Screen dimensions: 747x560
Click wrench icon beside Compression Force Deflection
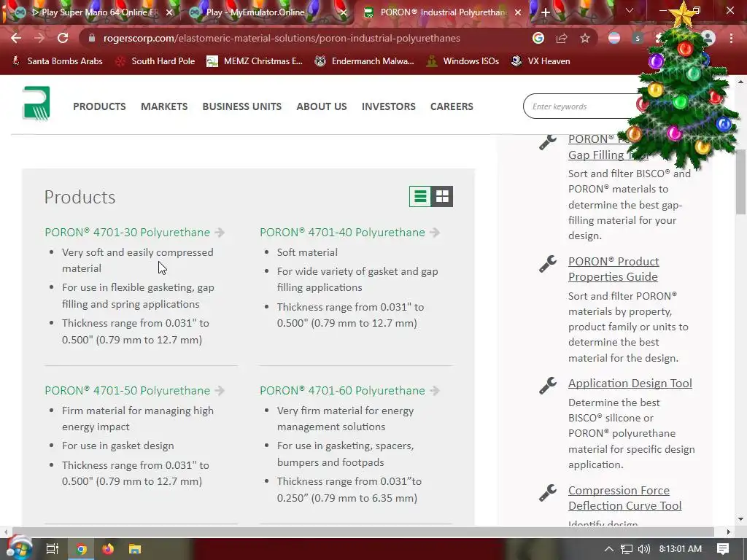coord(547,493)
